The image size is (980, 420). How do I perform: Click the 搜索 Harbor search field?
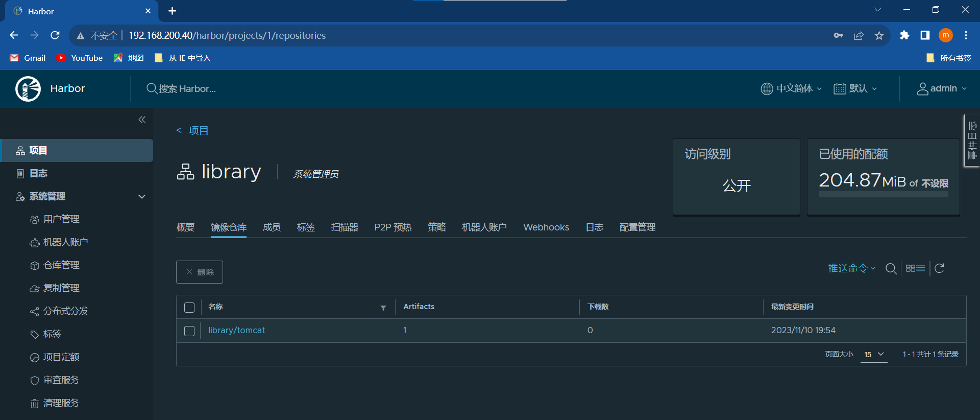(187, 88)
